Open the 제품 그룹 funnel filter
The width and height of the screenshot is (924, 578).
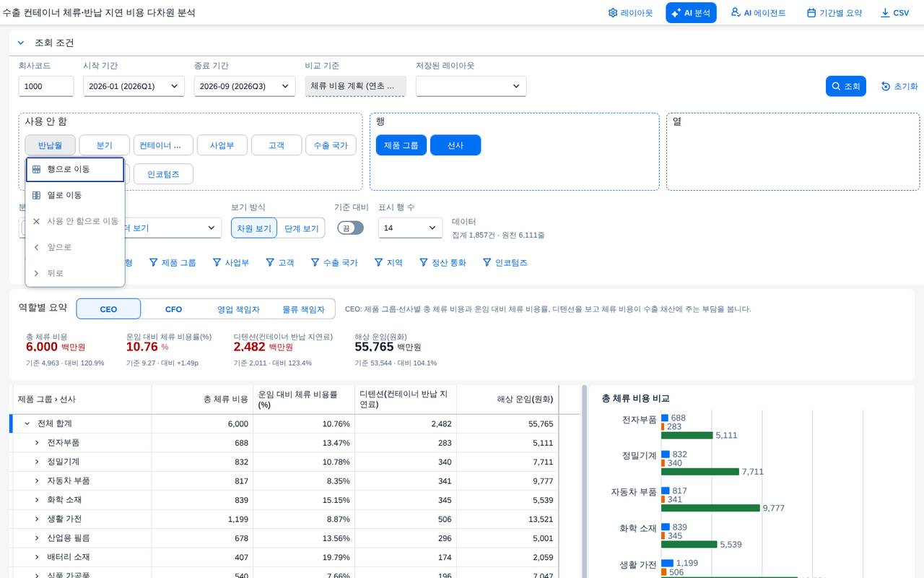173,263
